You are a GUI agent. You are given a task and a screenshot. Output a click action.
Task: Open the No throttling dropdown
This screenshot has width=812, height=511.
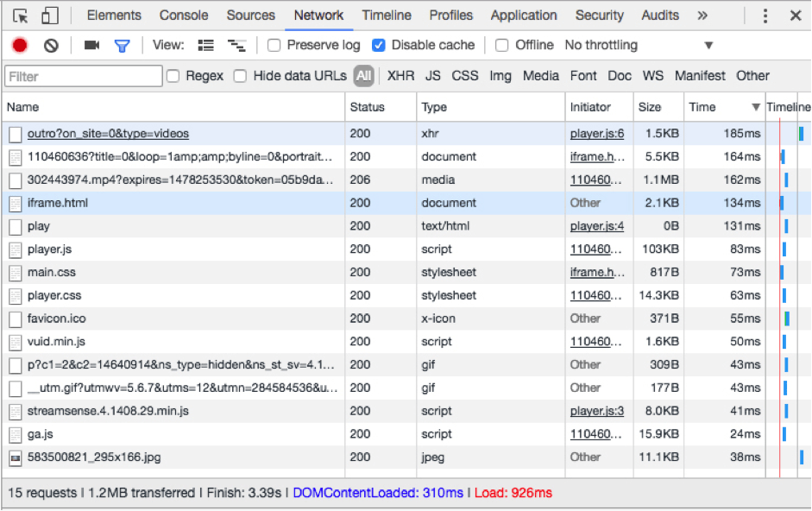639,45
